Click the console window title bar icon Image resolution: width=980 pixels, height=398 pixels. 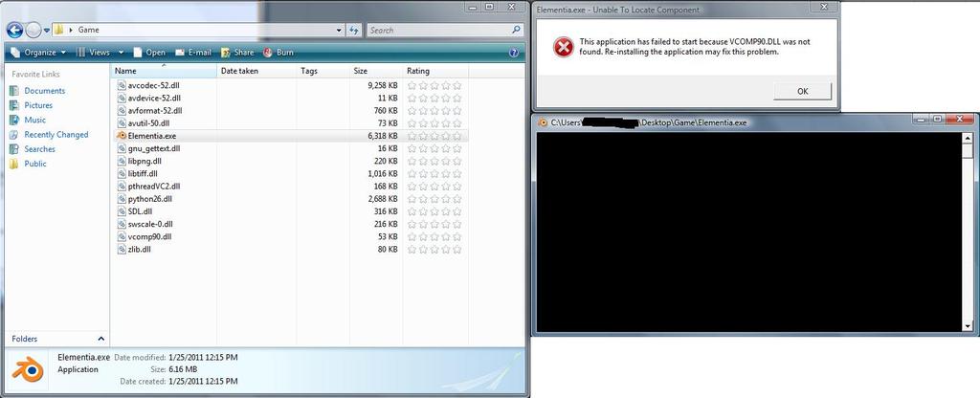tap(543, 122)
